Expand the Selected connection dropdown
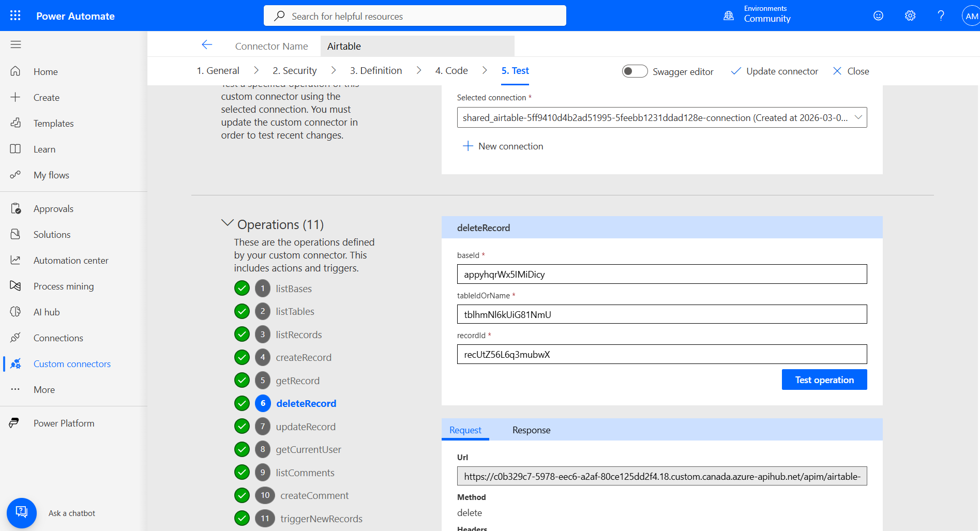Image resolution: width=980 pixels, height=531 pixels. point(662,117)
